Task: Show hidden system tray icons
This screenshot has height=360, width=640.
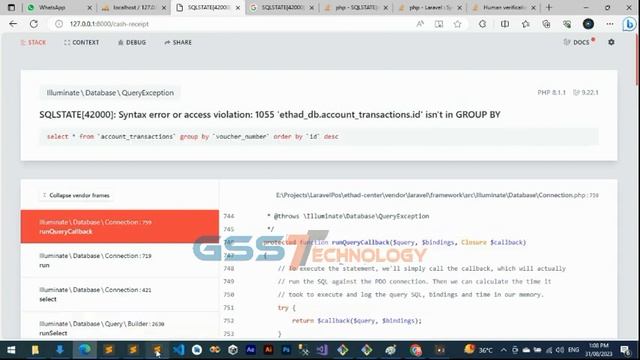Action: pyautogui.click(x=503, y=350)
